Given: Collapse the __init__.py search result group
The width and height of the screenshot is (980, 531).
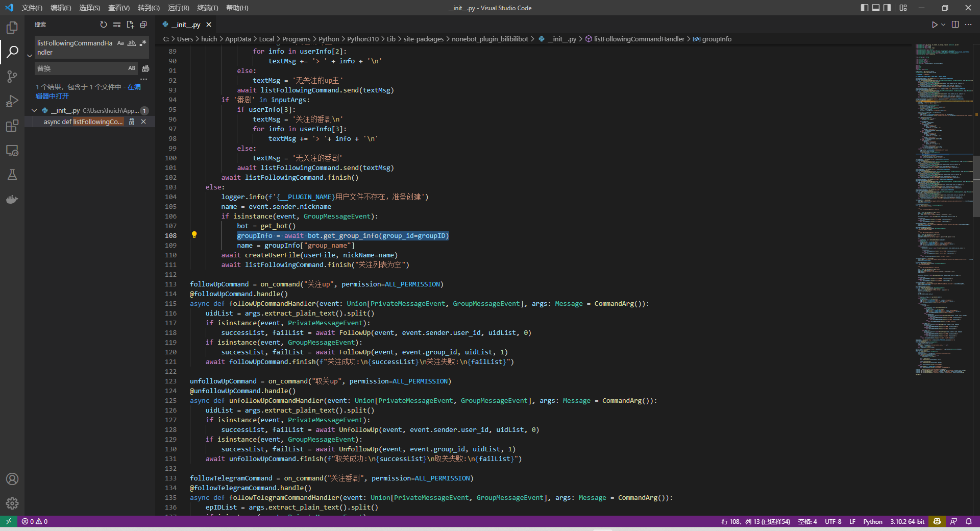Looking at the screenshot, I should (x=34, y=110).
